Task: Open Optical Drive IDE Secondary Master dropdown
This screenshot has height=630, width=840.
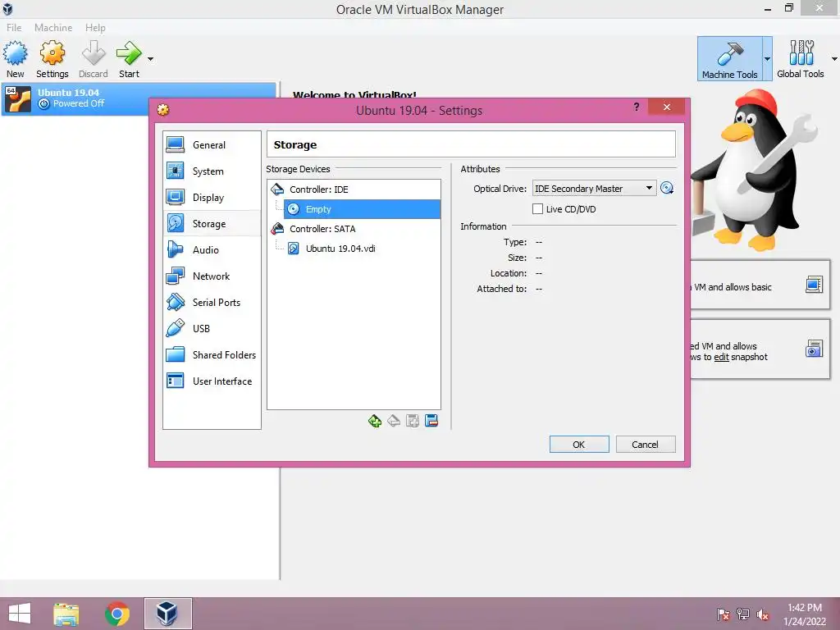Action: [594, 189]
